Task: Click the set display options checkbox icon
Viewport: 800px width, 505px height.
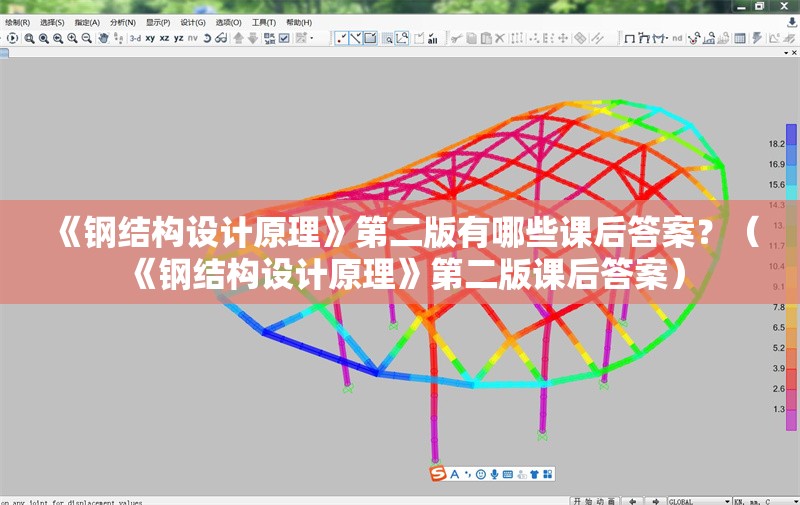Action: [x=284, y=38]
